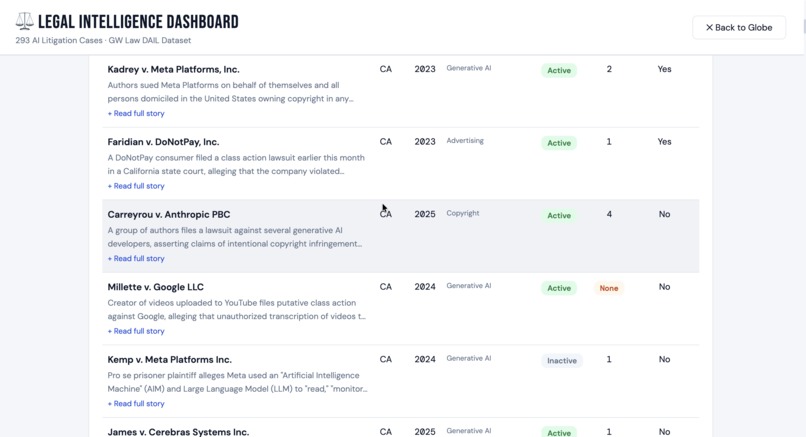Click the Active badge for Faridian v. DoNotPay
Image resolution: width=806 pixels, height=437 pixels.
559,143
